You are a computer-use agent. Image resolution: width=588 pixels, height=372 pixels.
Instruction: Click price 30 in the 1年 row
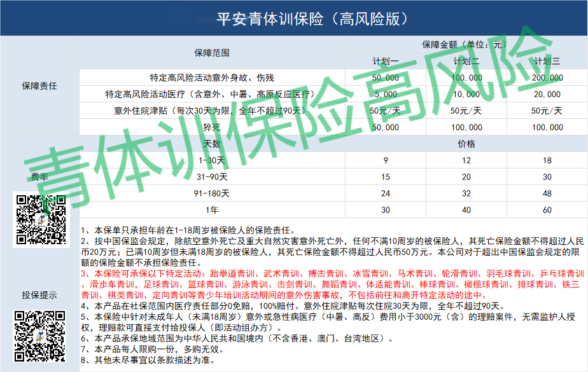[x=386, y=210]
